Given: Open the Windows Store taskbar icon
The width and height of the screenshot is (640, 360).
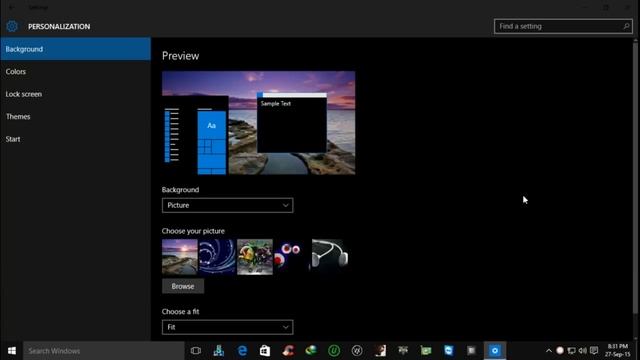Looking at the screenshot, I should pyautogui.click(x=265, y=351).
